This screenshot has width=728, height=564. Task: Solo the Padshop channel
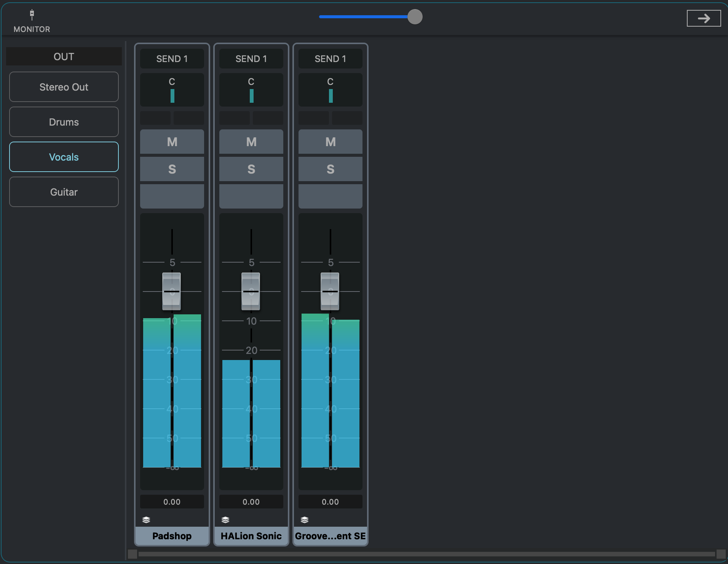coord(172,169)
